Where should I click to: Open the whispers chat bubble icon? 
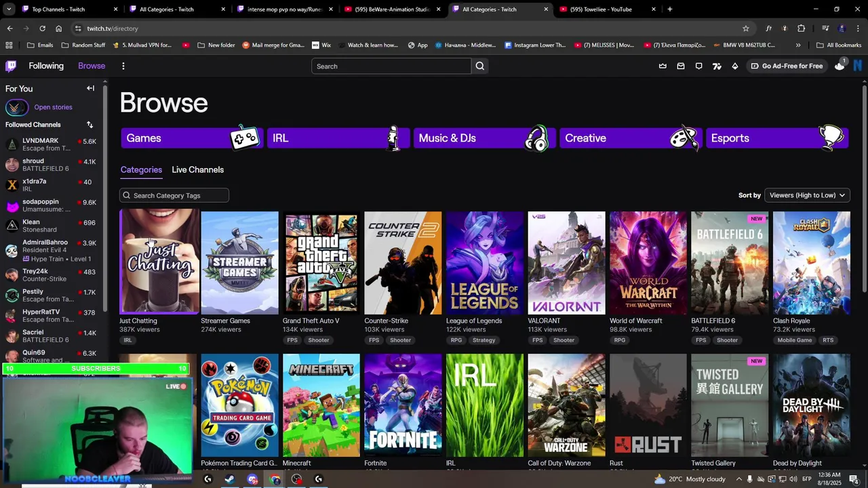click(x=698, y=66)
